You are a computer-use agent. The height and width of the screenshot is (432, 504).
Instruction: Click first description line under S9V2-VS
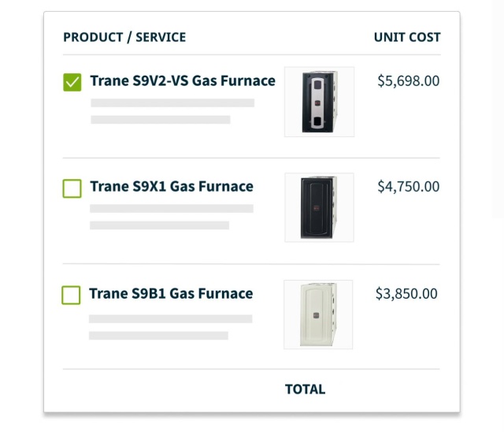[172, 103]
